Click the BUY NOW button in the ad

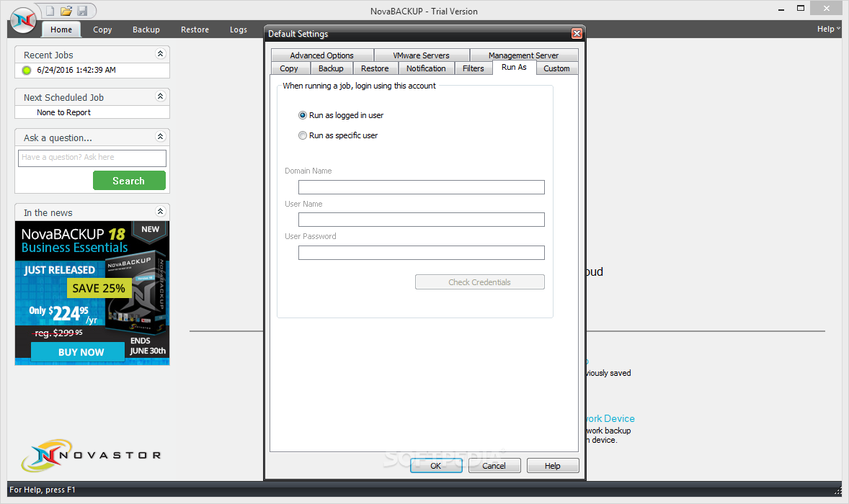point(78,352)
